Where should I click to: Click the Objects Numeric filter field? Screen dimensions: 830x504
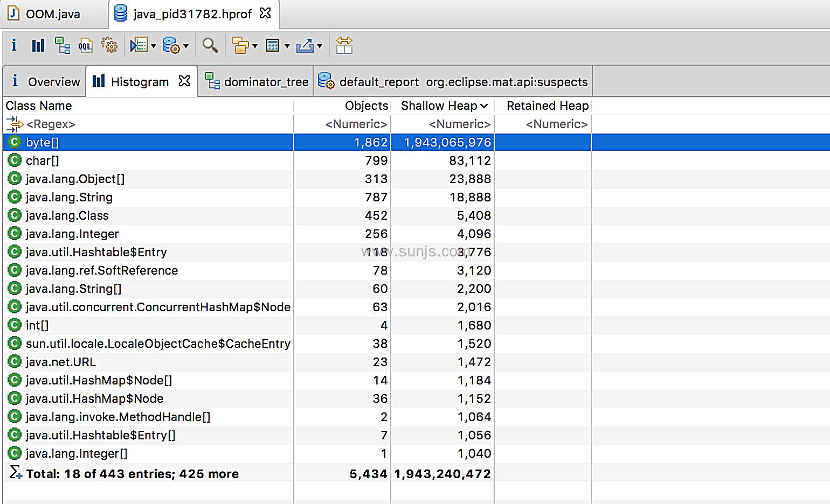tap(342, 124)
